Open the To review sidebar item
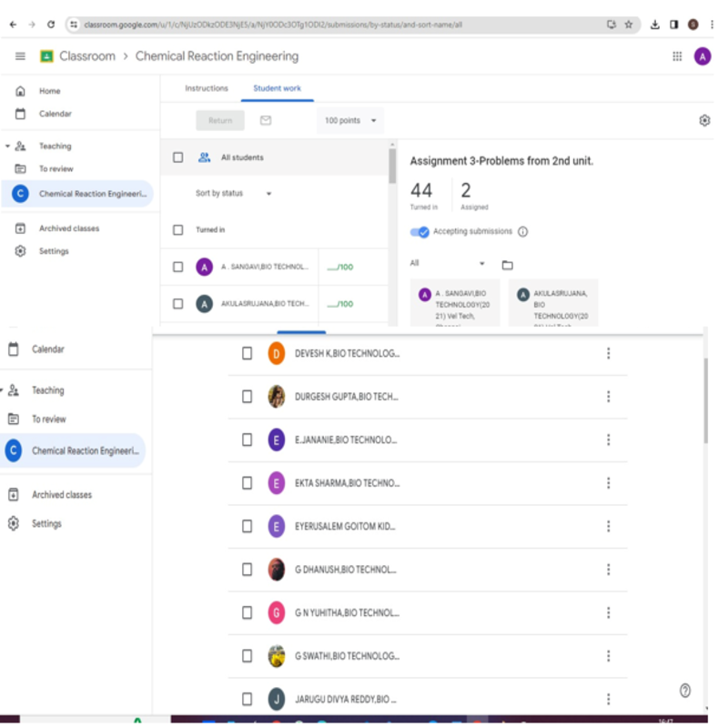Viewport: 728px width, 728px height. coord(56,169)
